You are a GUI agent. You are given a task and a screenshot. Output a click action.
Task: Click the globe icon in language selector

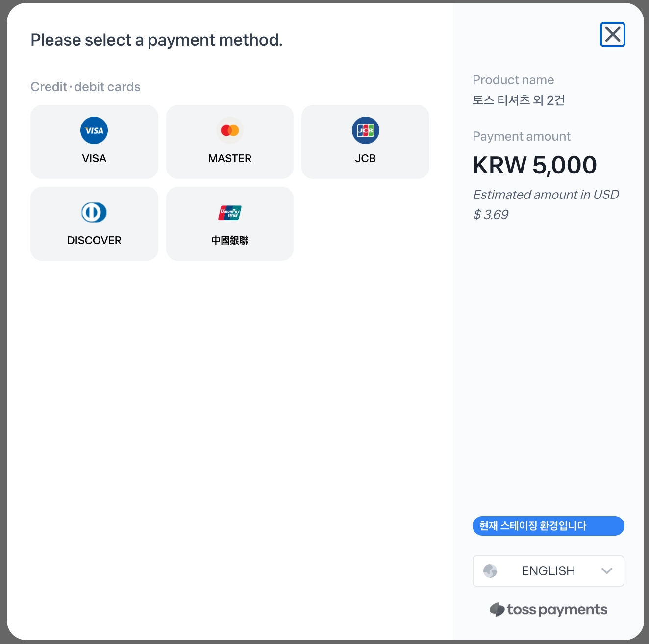pyautogui.click(x=490, y=571)
